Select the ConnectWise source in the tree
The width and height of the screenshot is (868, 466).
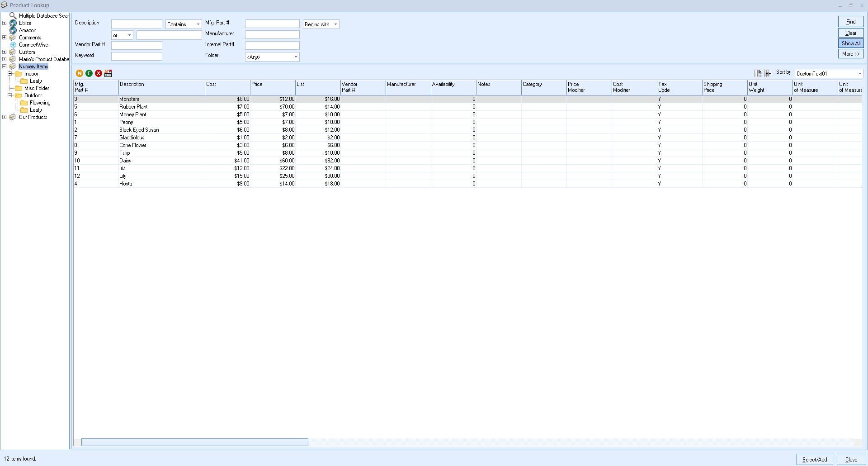33,45
